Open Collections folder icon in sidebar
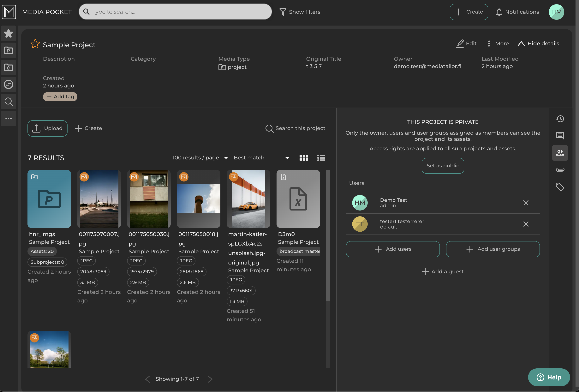The width and height of the screenshot is (579, 392). 9,68
